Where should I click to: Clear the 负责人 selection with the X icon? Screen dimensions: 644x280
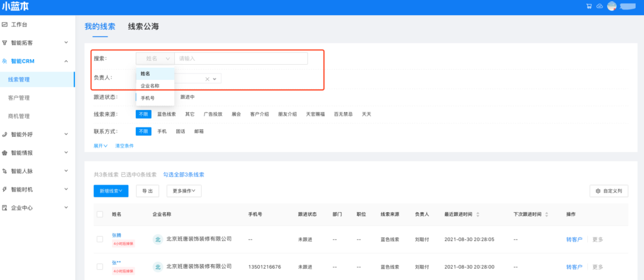tap(207, 79)
